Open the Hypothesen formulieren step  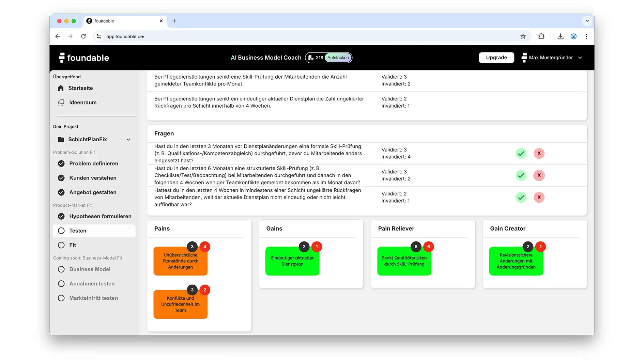click(100, 216)
